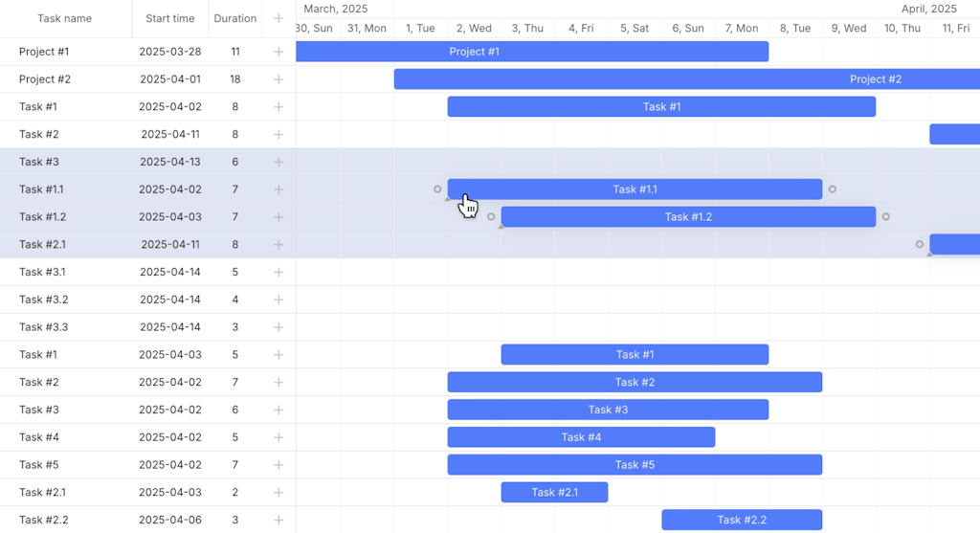The image size is (980, 533).
Task: Click plus icon on Task #2.1 row starting 2025-04-03
Action: pyautogui.click(x=278, y=492)
